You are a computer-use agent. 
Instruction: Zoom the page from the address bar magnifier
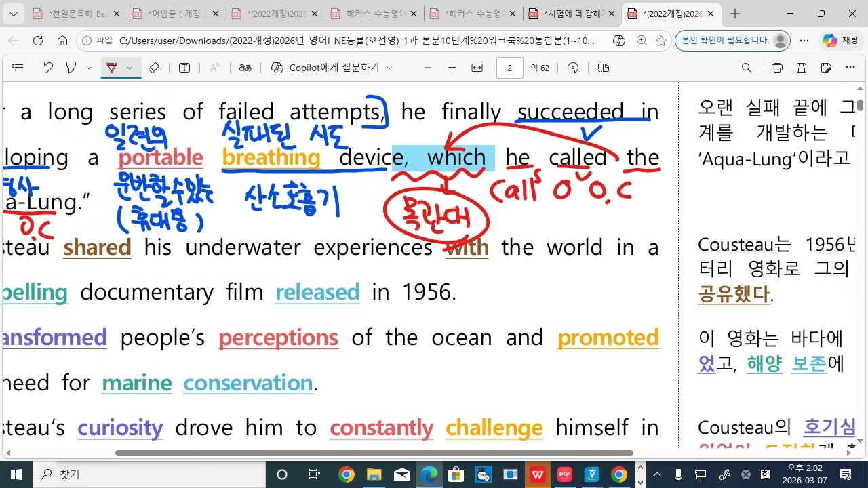point(642,41)
